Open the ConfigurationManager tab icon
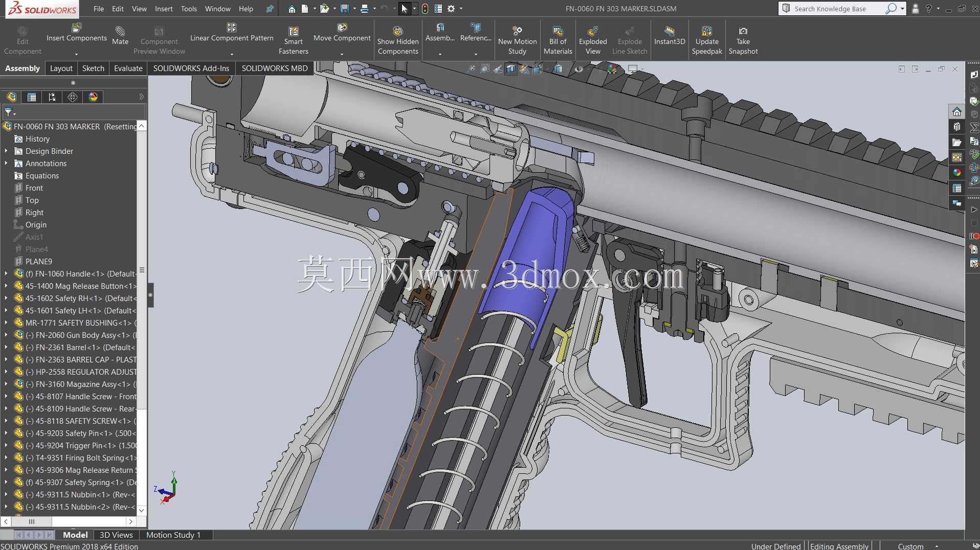980x550 pixels. pos(52,97)
